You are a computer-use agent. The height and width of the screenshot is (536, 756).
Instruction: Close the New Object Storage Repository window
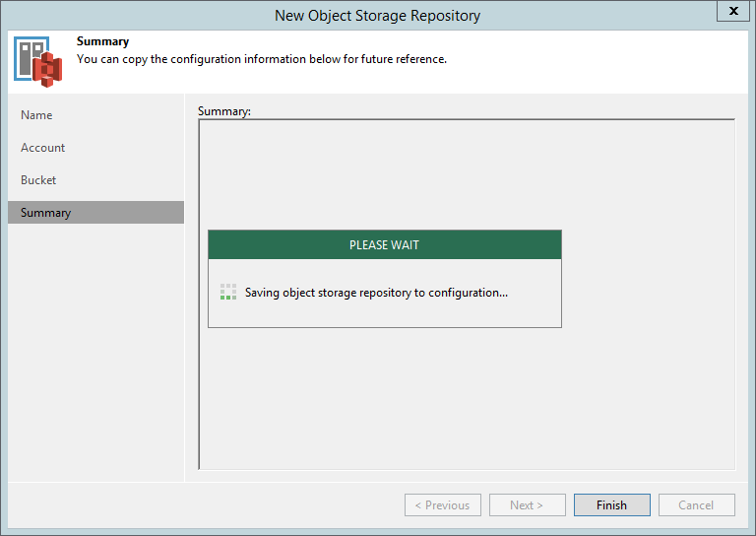pyautogui.click(x=733, y=11)
